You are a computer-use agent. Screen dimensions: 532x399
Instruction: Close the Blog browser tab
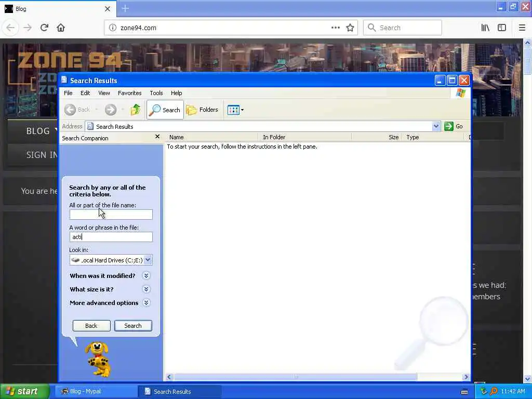coord(108,9)
